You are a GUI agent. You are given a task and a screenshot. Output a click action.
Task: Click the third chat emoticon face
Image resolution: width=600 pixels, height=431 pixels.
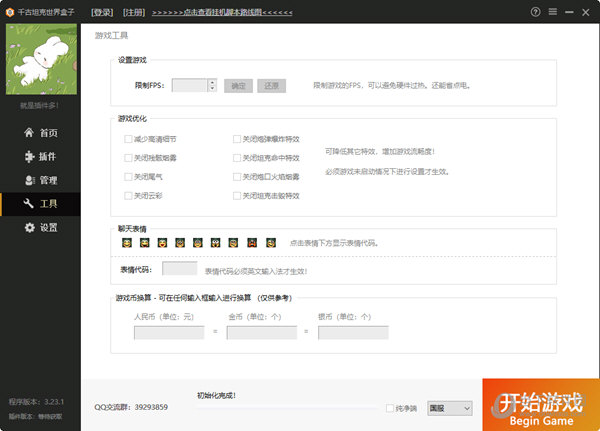[162, 243]
